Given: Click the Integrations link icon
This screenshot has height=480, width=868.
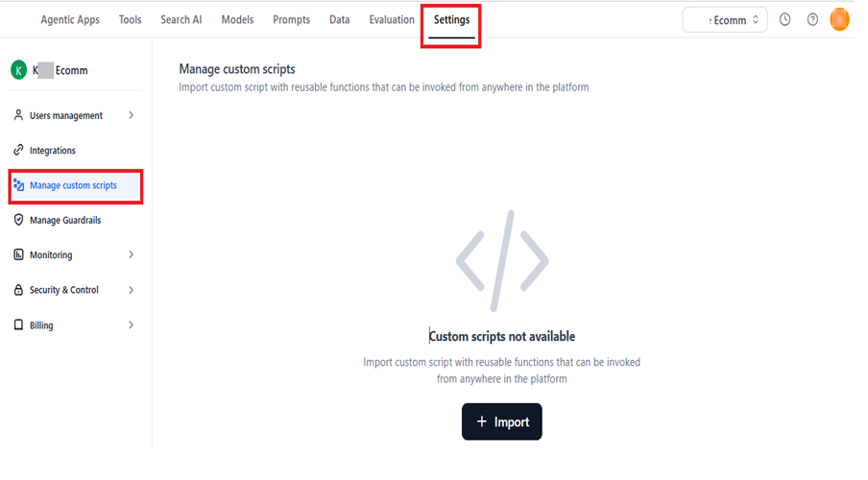Looking at the screenshot, I should pos(18,151).
